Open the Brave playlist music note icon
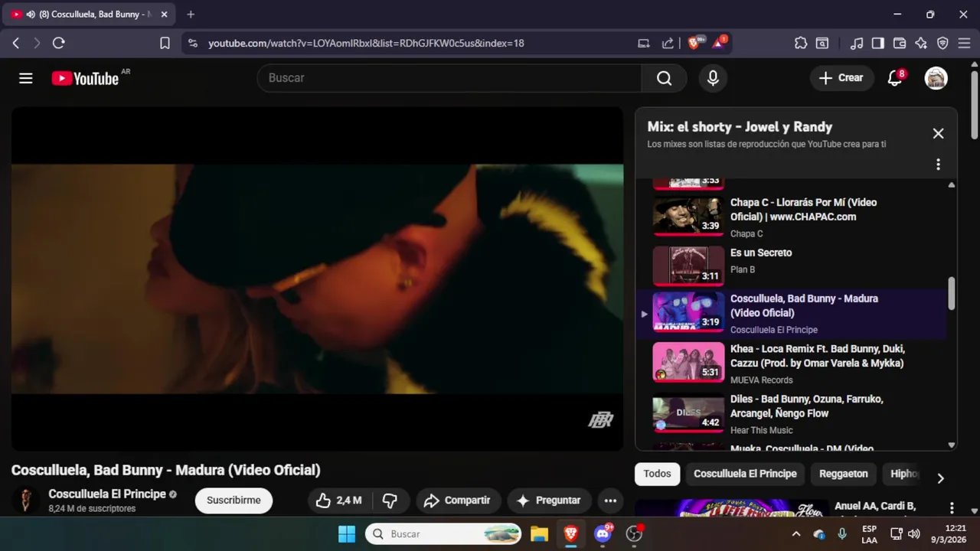The width and height of the screenshot is (980, 551). (857, 44)
